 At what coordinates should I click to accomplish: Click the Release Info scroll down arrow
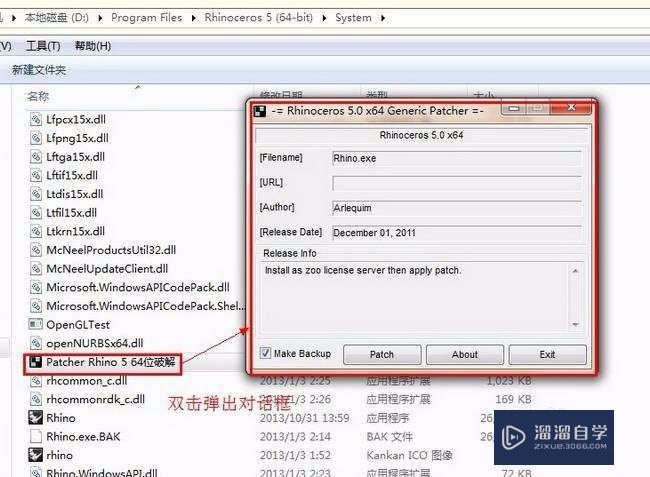(x=575, y=324)
